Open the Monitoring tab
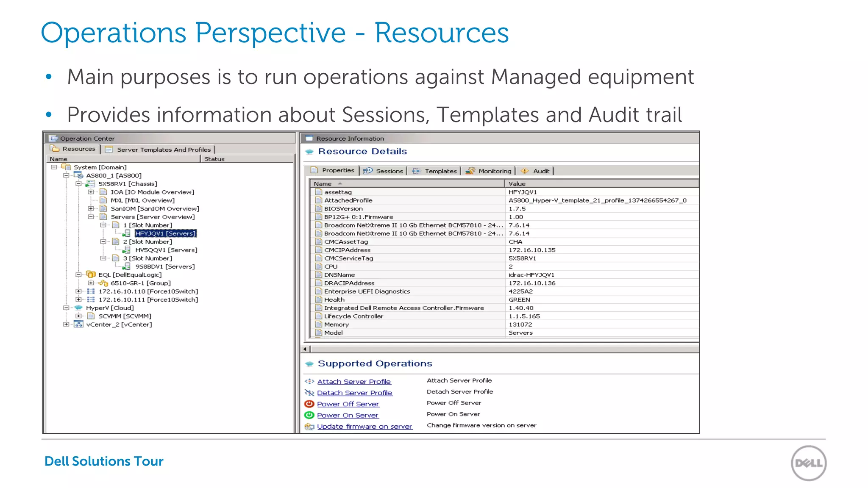Screen dimensions: 868x488 click(488, 171)
